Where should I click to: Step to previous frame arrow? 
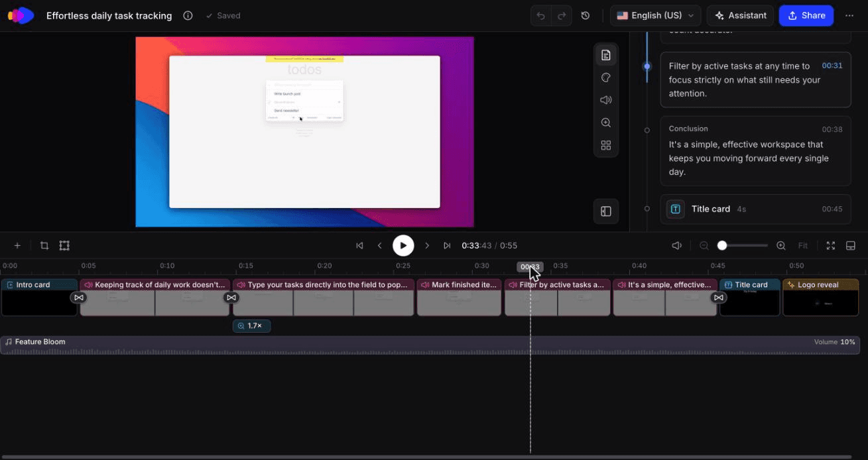(x=379, y=245)
